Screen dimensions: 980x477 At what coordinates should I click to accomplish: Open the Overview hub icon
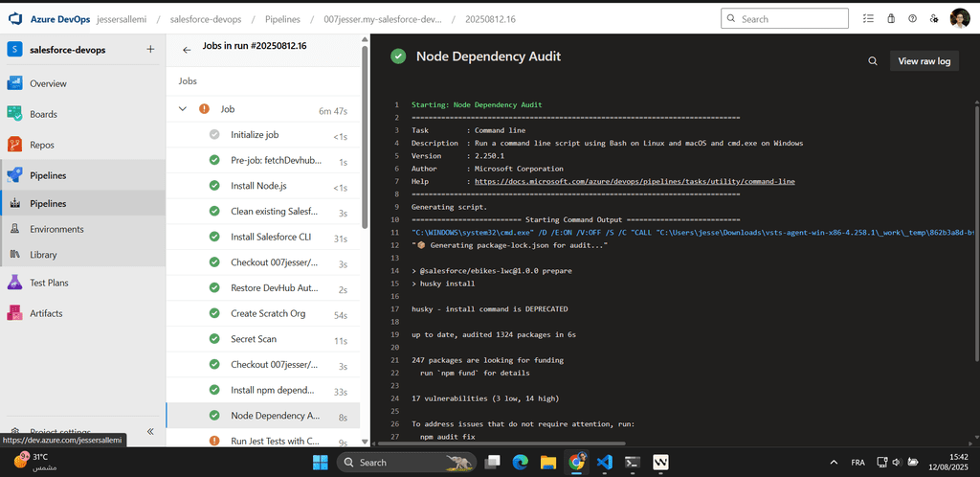click(15, 83)
